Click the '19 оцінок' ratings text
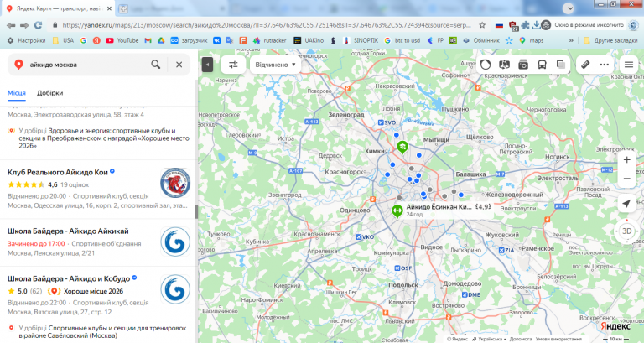Image resolution: width=644 pixels, height=343 pixels. [75, 184]
